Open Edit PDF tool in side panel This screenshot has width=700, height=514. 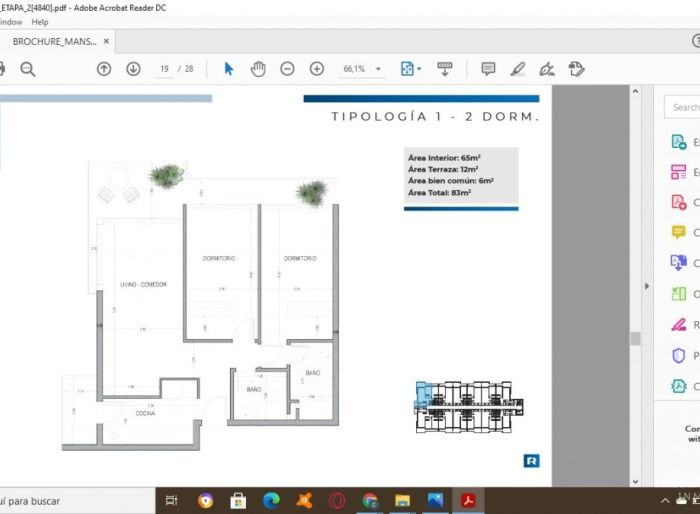click(679, 172)
